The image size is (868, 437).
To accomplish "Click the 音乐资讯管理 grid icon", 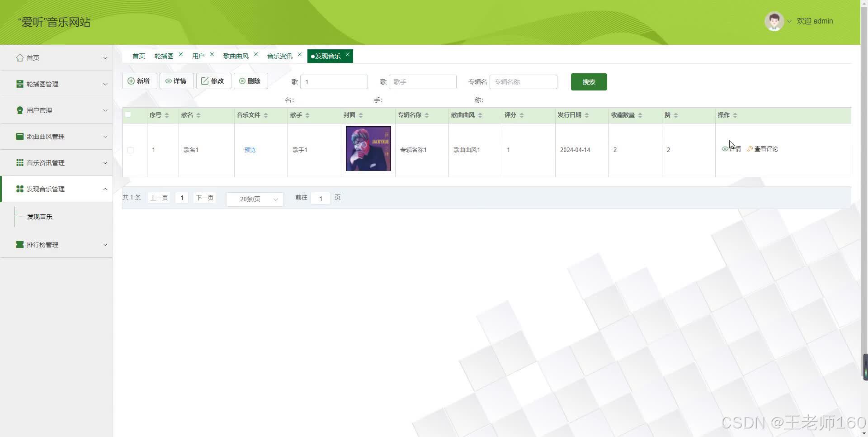I will [x=20, y=163].
